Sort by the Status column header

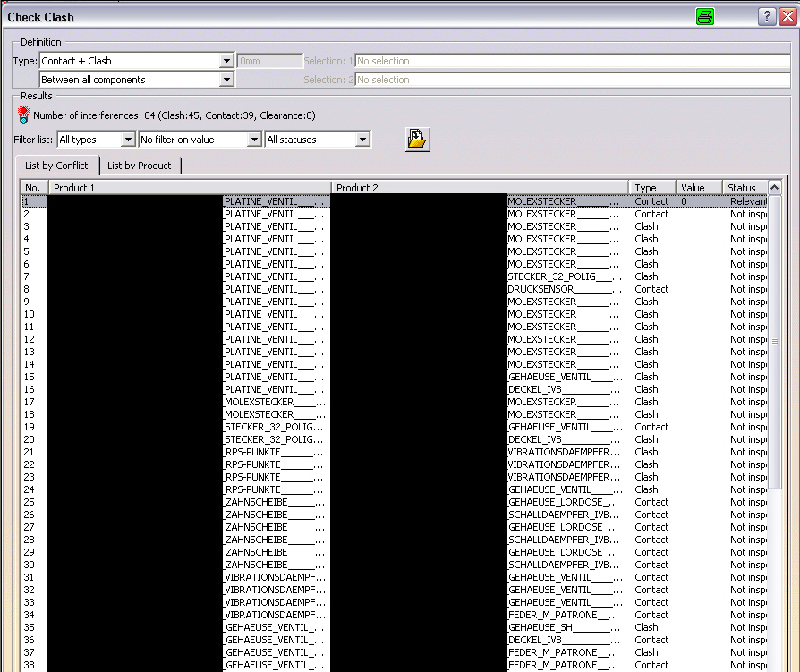click(x=745, y=188)
